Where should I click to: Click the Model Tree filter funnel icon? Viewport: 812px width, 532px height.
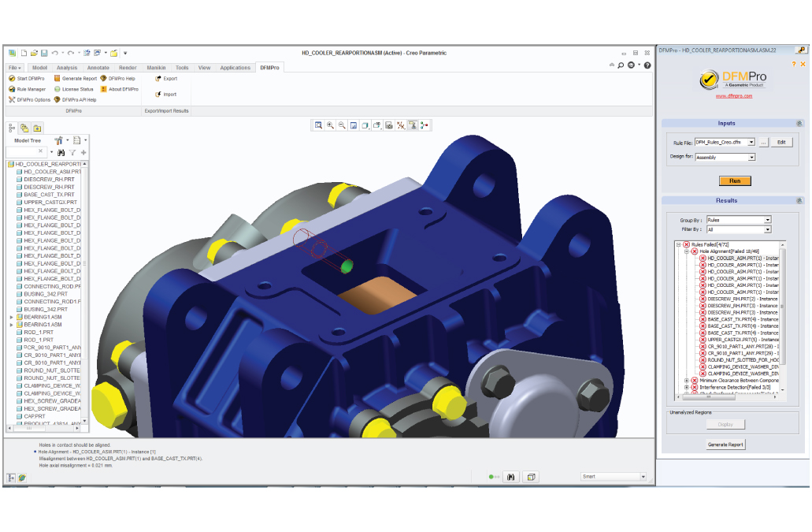point(72,152)
